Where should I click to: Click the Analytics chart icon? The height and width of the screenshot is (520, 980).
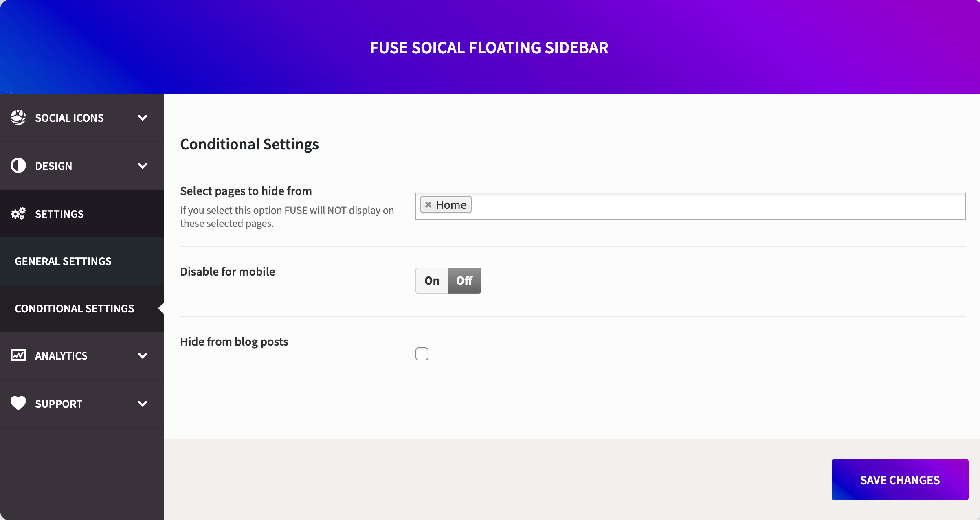(18, 355)
